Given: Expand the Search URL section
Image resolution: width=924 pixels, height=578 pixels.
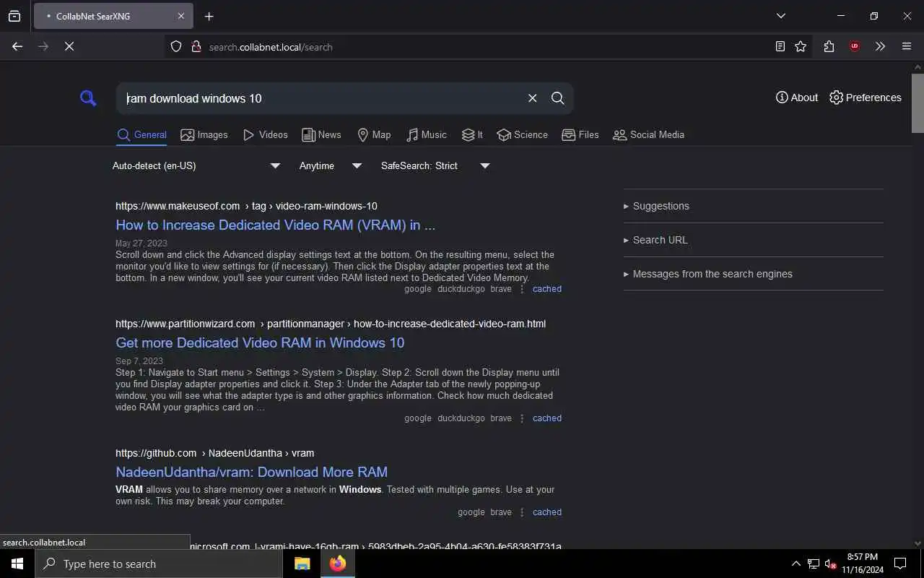Looking at the screenshot, I should pyautogui.click(x=655, y=240).
